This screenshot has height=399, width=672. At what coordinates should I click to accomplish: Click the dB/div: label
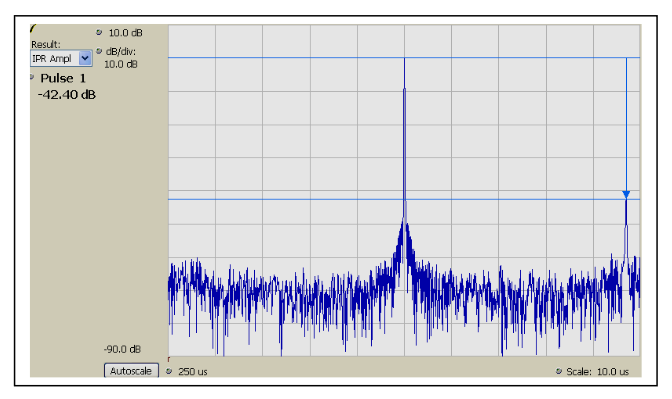[121, 51]
